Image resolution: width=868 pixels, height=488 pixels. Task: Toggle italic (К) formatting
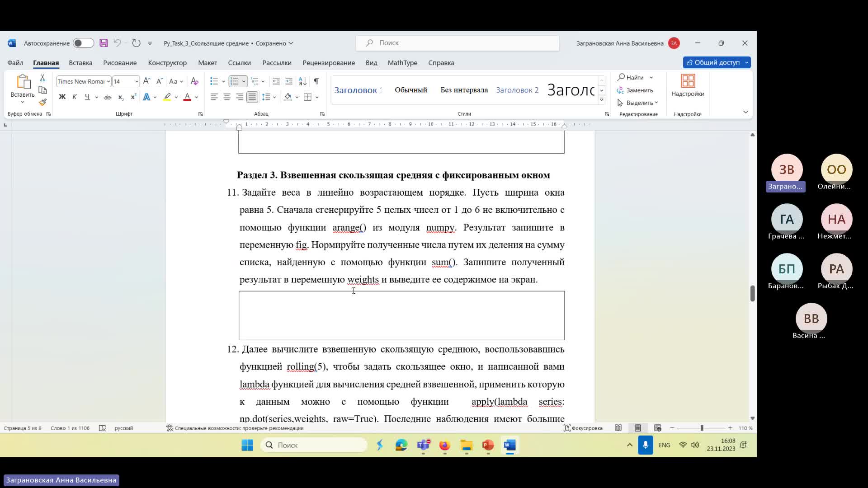click(x=75, y=97)
